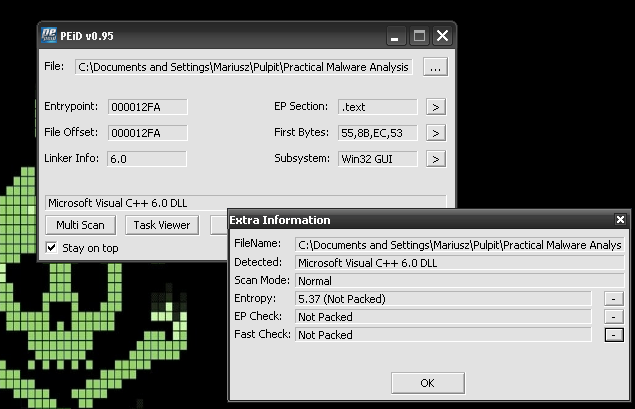Click the Subsystem Win32 GUI field
This screenshot has width=635, height=409.
click(377, 159)
